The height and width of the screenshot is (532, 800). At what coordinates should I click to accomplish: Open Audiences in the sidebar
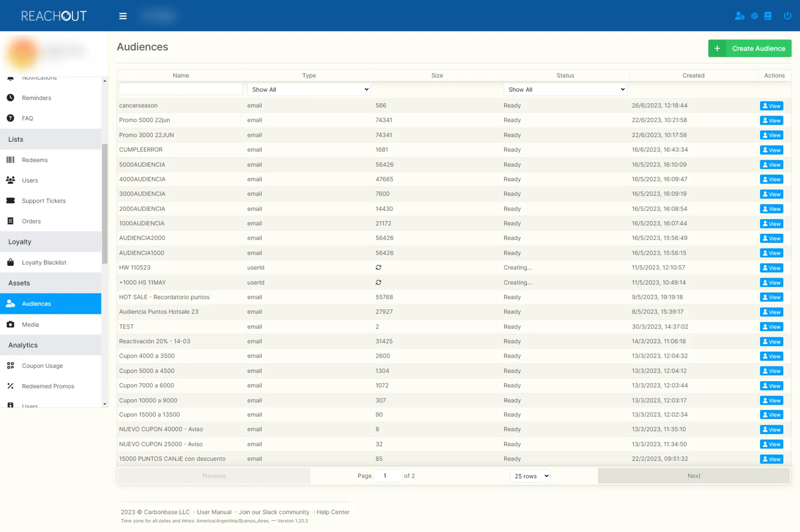pos(51,304)
